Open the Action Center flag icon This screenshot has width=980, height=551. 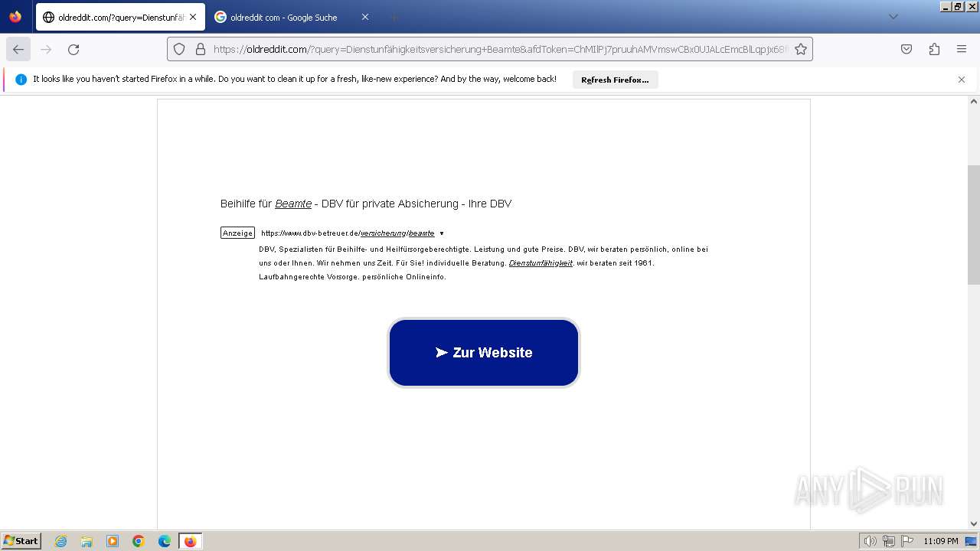907,541
